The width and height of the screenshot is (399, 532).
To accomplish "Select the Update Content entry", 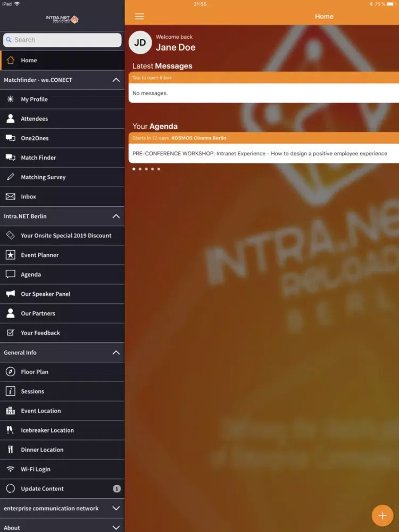I will point(62,488).
